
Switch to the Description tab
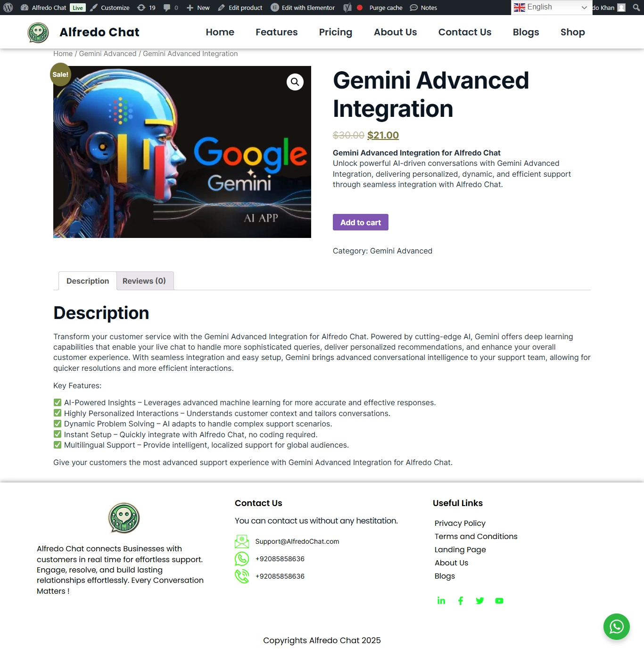[88, 281]
